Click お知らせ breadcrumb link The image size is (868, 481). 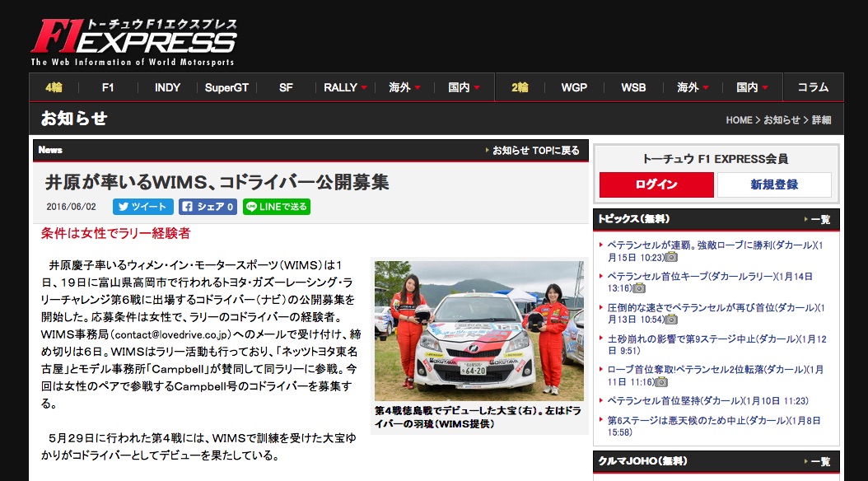782,120
